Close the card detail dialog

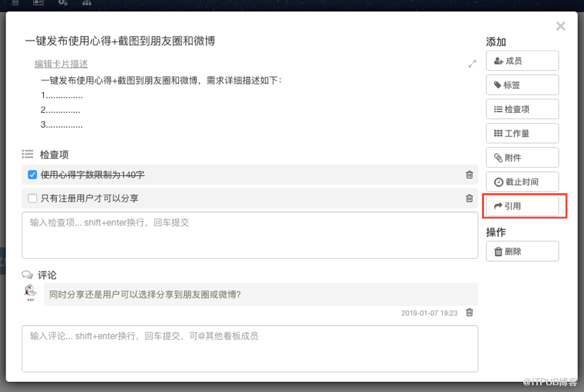[x=560, y=26]
